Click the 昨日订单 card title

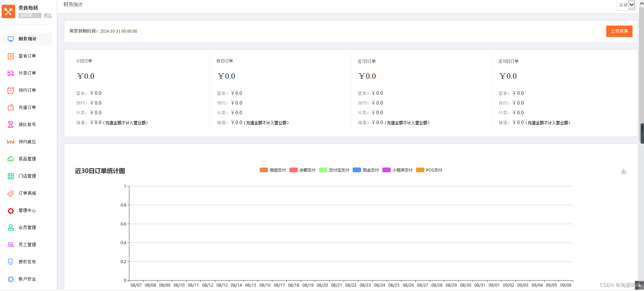coord(225,61)
